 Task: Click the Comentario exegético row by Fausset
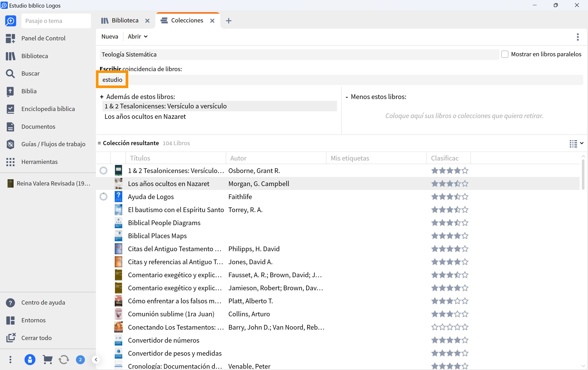tap(338, 275)
